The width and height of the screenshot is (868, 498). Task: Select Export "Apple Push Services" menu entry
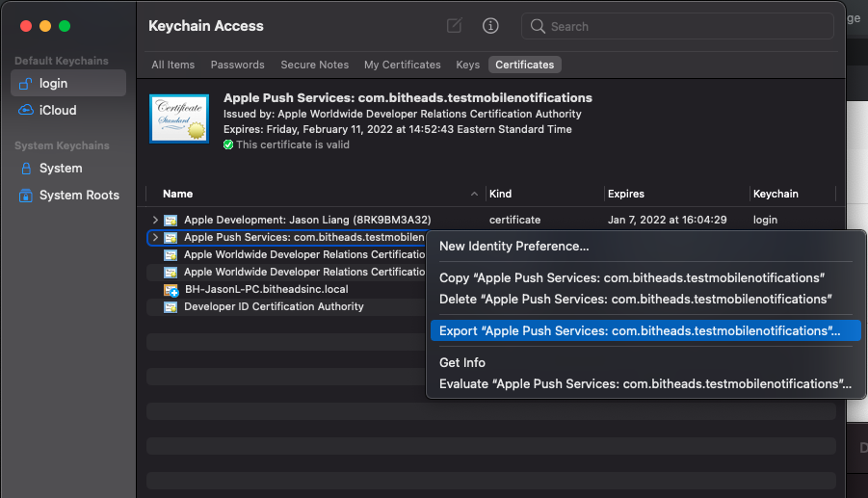tap(645, 331)
